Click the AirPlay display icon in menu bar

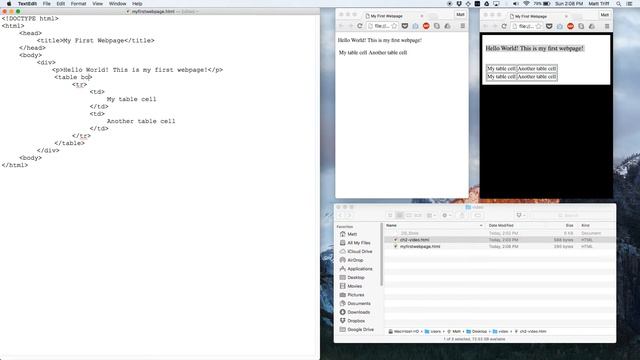[496, 4]
